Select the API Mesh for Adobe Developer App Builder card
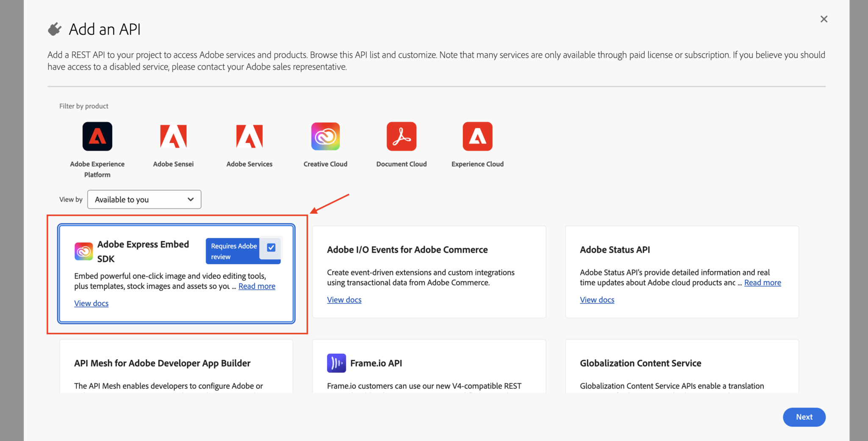 (176, 366)
